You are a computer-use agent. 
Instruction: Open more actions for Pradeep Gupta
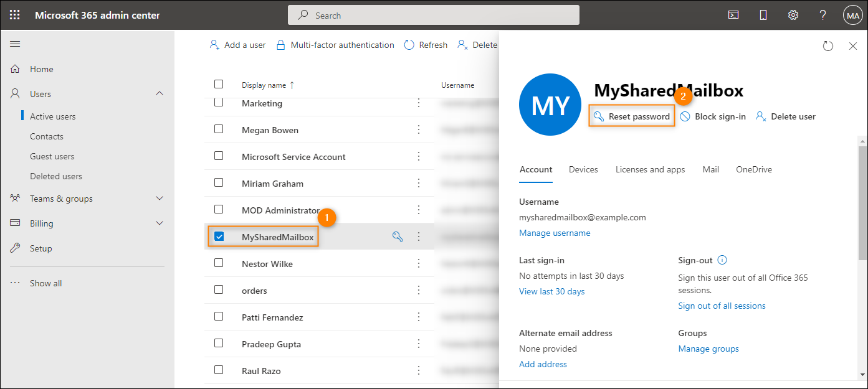pos(419,344)
